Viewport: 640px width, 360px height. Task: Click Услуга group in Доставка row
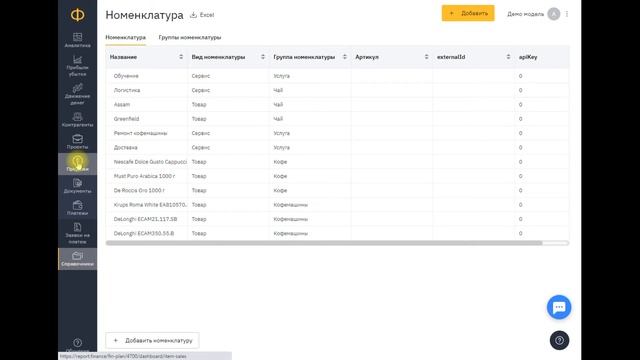point(281,147)
